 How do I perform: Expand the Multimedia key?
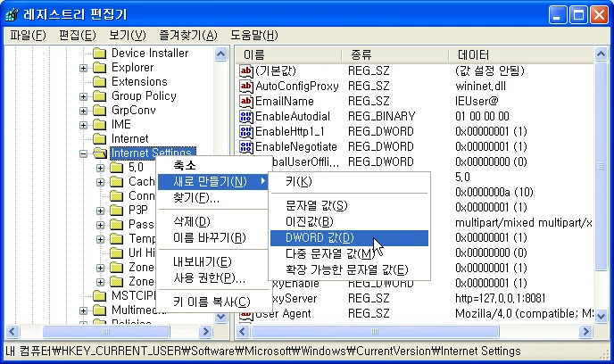tap(83, 310)
